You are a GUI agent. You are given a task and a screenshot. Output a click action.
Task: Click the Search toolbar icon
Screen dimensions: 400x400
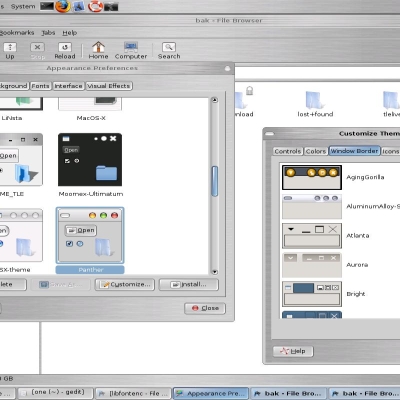point(169,51)
